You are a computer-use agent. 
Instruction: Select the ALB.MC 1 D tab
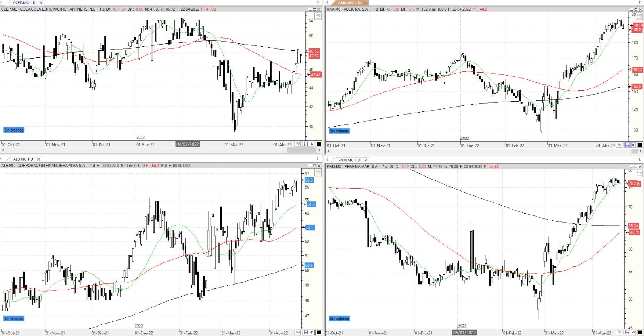(x=23, y=159)
